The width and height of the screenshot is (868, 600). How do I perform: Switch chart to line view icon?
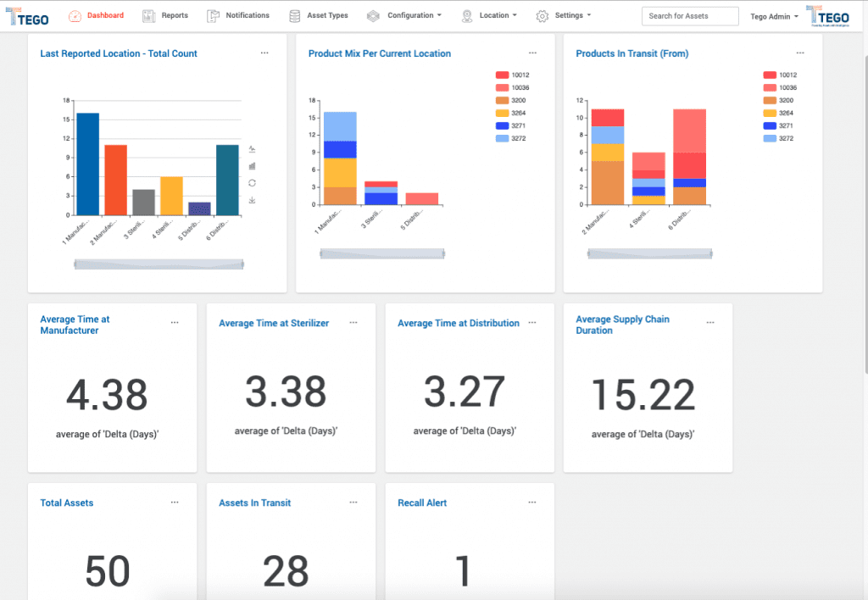[x=253, y=149]
